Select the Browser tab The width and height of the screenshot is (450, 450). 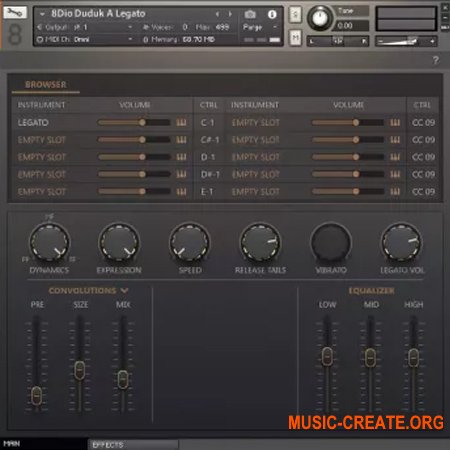46,85
